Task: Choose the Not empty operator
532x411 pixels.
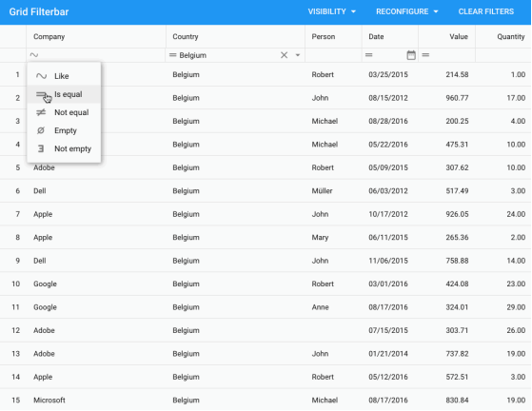Action: (64, 148)
